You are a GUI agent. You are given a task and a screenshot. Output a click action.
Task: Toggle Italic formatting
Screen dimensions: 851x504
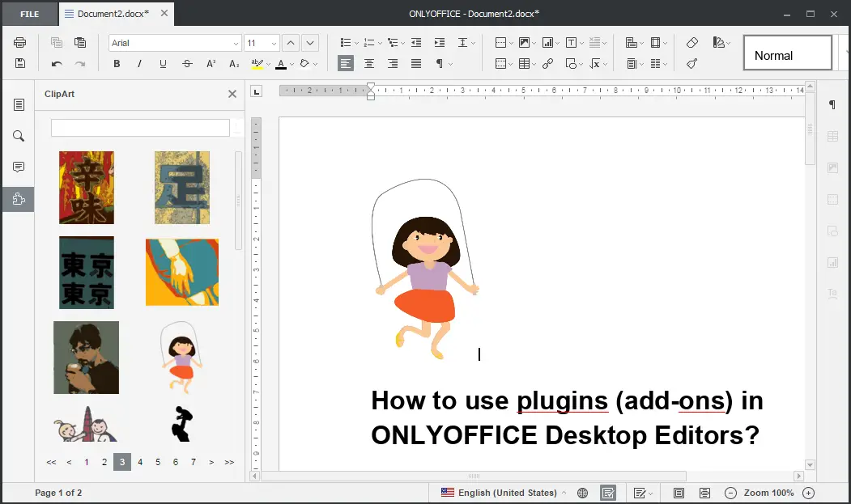tap(139, 63)
